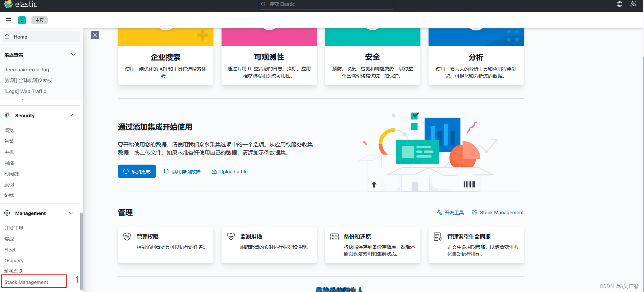
Task: Open the 管理权限 card title
Action: (x=148, y=237)
